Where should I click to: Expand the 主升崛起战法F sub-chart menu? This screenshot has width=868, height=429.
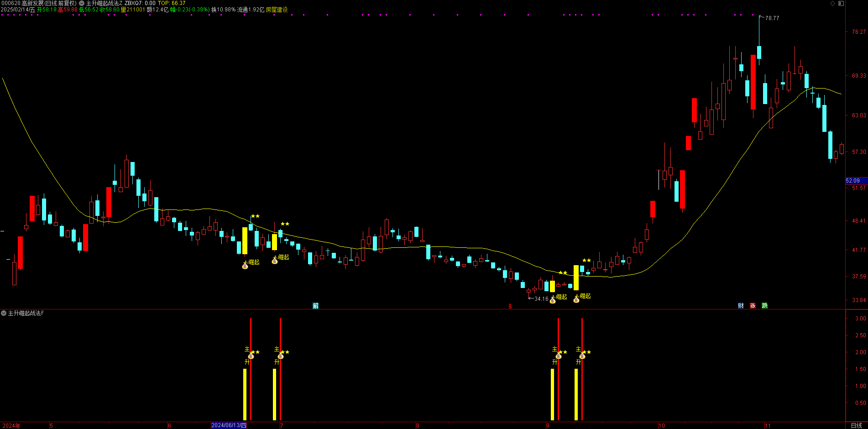coord(4,313)
